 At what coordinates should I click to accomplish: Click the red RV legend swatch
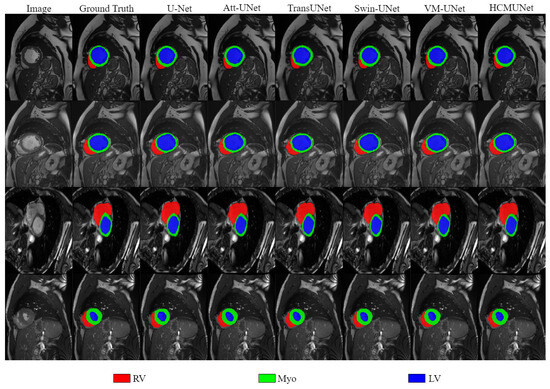click(x=121, y=378)
